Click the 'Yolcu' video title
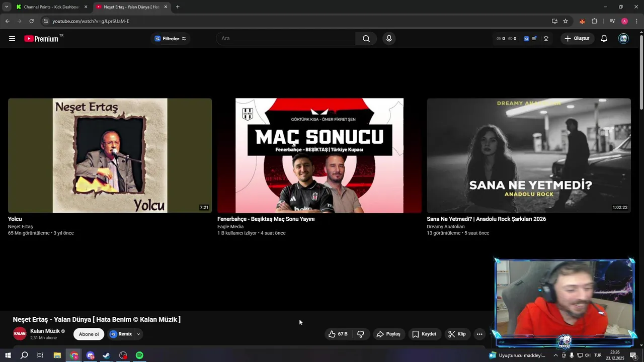Image resolution: width=644 pixels, height=362 pixels. [15, 219]
